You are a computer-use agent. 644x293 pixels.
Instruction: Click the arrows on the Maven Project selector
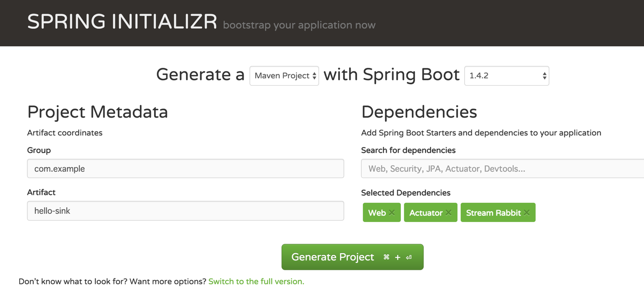[x=314, y=76]
